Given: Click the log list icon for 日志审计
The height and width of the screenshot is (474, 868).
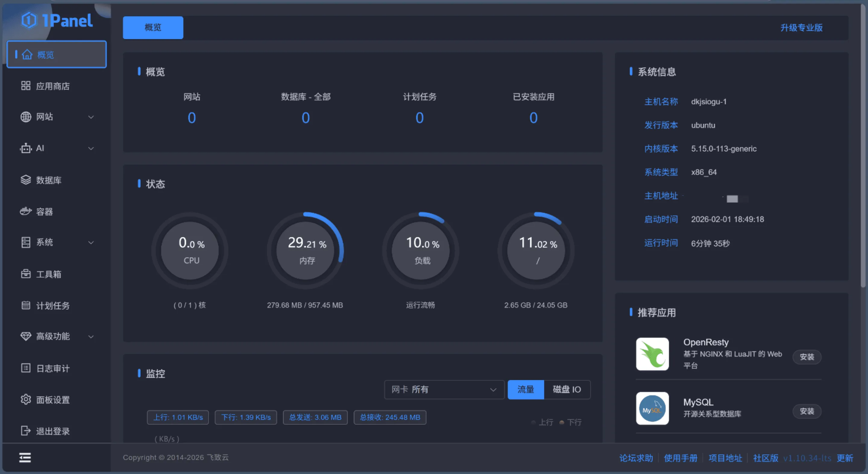Looking at the screenshot, I should tap(26, 368).
